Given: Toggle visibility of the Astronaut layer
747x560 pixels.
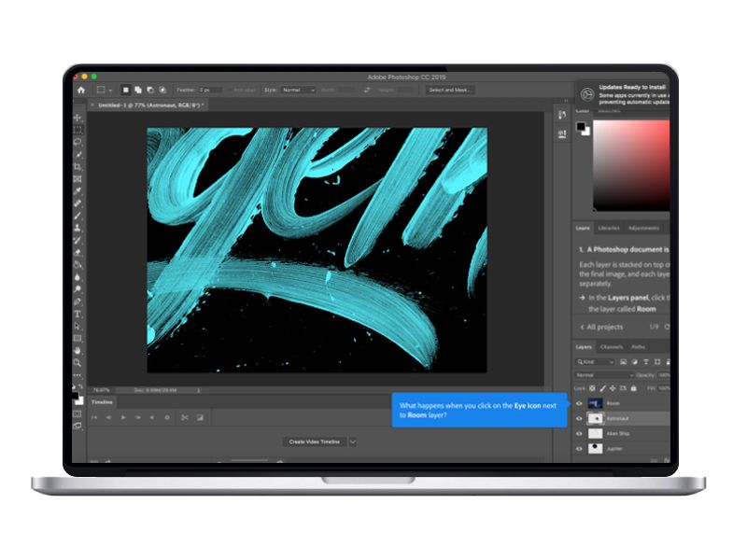Looking at the screenshot, I should (580, 419).
